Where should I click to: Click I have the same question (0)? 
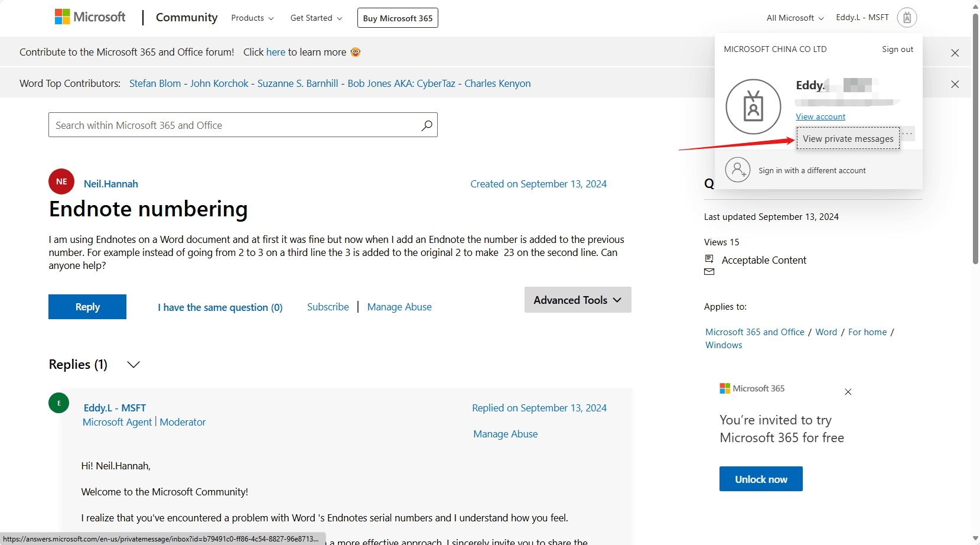[220, 307]
